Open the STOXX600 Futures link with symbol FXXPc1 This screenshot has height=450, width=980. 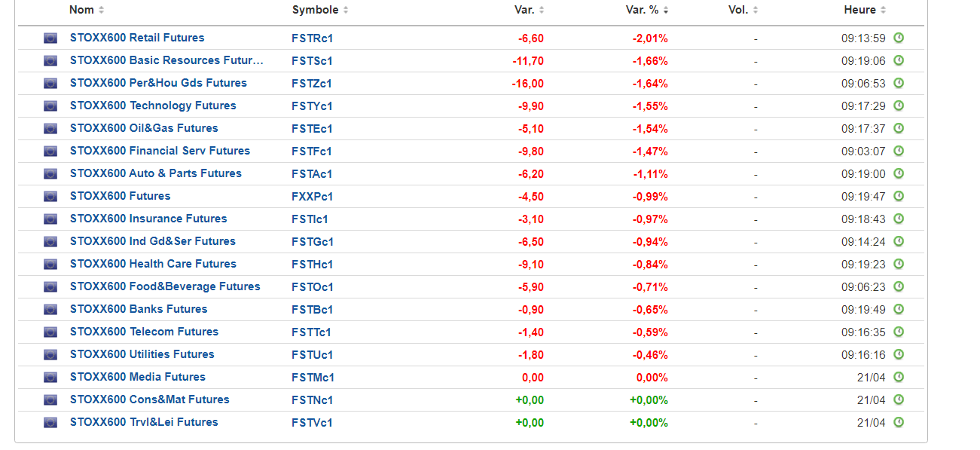(121, 196)
